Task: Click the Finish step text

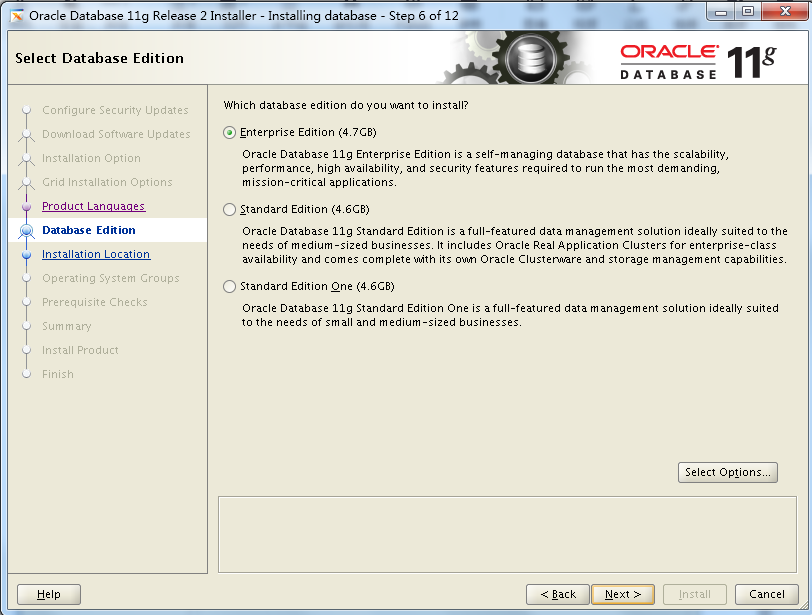Action: click(x=57, y=374)
